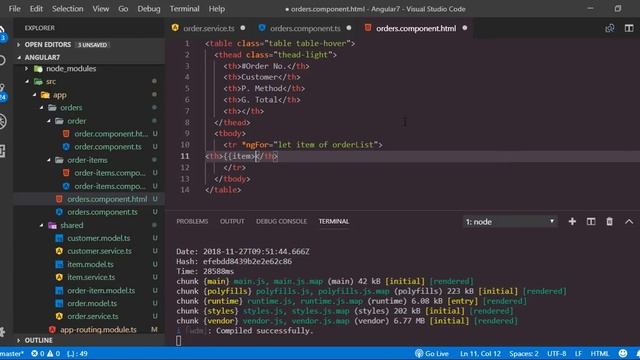Open order.component.ts in the explorer

tap(108, 147)
